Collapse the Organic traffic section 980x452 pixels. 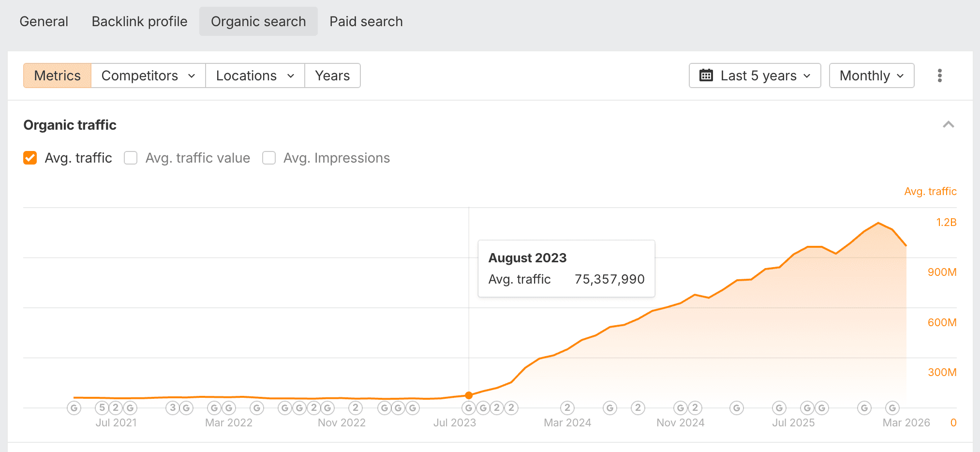tap(948, 125)
